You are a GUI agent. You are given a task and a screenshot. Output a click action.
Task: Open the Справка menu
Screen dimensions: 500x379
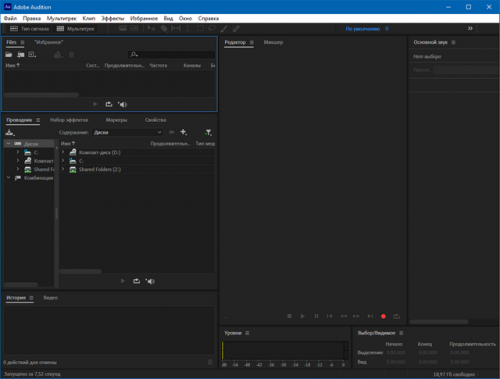coord(208,18)
